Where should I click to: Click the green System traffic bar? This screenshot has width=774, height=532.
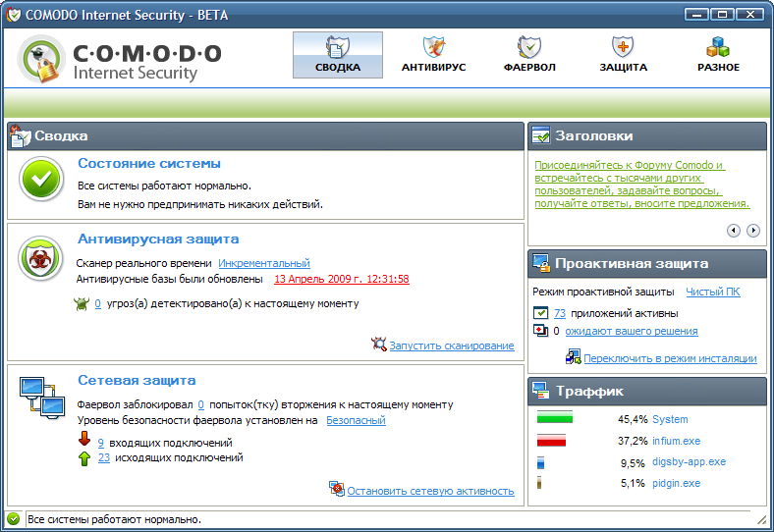[x=554, y=417]
